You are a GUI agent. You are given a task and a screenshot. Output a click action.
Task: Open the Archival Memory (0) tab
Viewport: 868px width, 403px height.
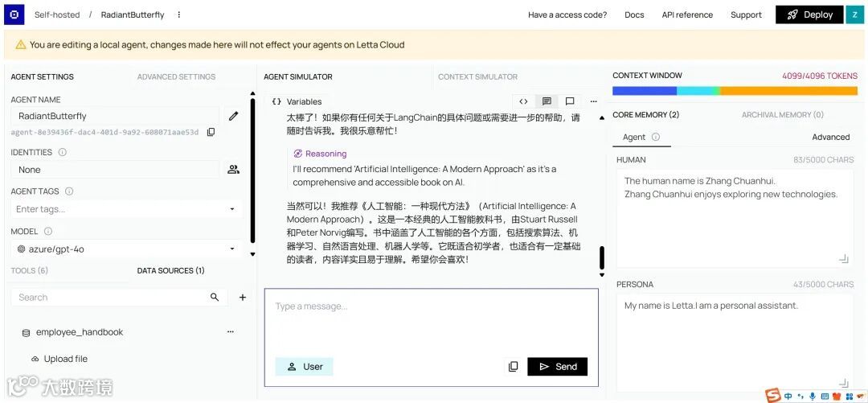[x=783, y=115]
